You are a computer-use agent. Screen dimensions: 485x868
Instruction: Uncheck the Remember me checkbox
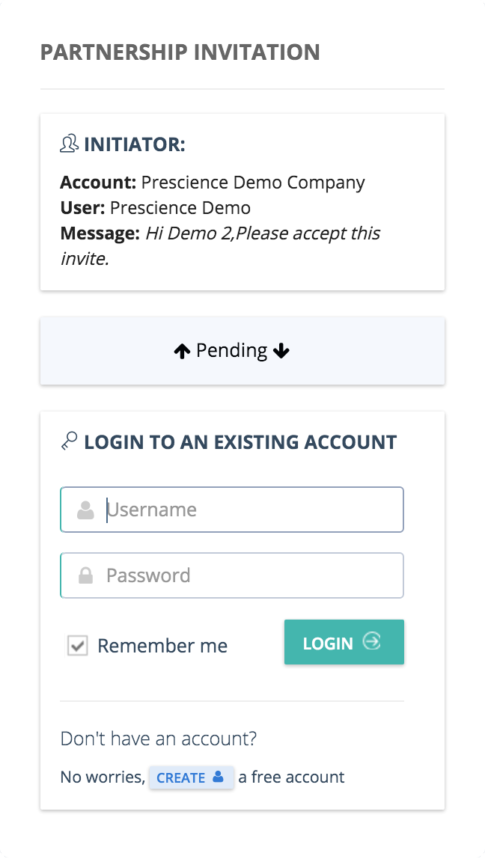tap(78, 646)
